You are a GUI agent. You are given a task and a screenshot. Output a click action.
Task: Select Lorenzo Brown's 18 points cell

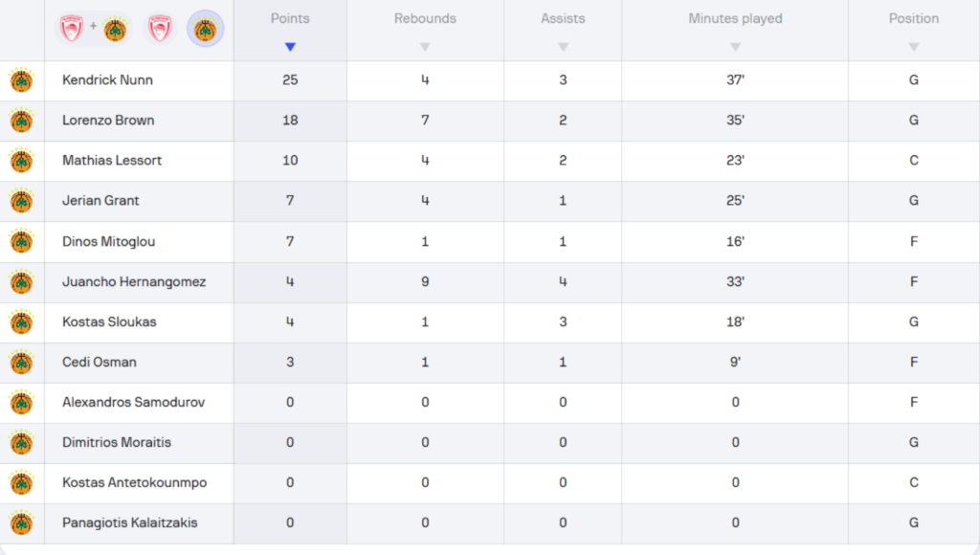[290, 121]
